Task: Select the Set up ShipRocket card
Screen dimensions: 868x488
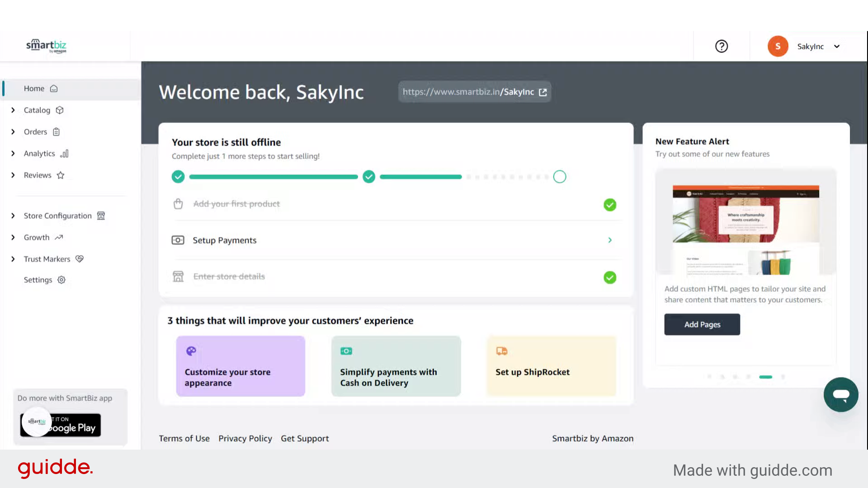Action: click(551, 366)
